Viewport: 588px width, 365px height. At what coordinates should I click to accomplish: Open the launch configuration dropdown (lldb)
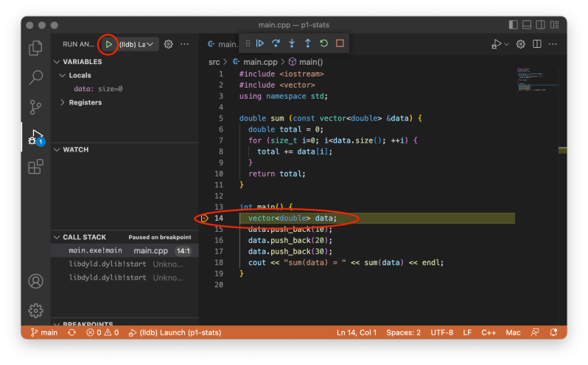[x=136, y=44]
